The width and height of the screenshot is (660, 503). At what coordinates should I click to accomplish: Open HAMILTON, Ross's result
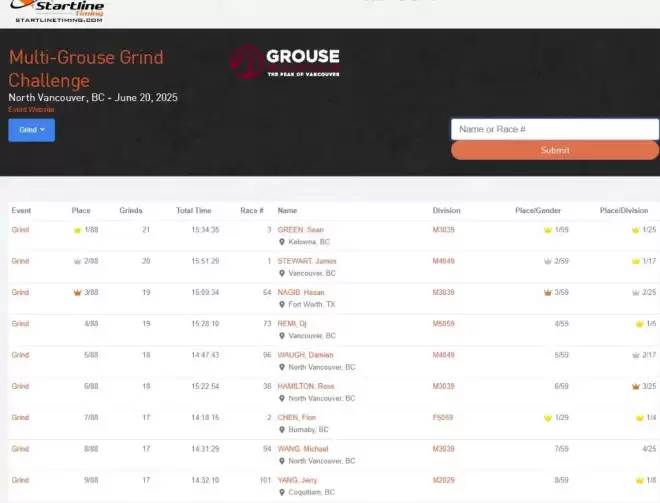[x=306, y=386]
